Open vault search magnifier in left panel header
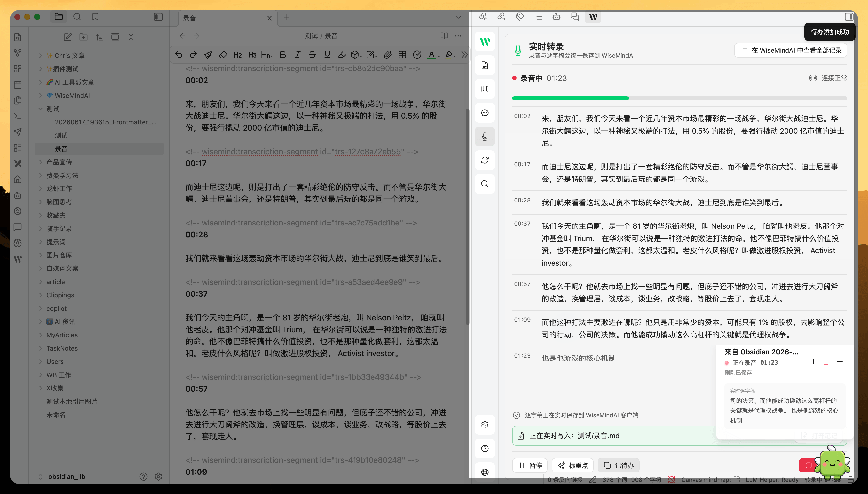 [x=77, y=17]
